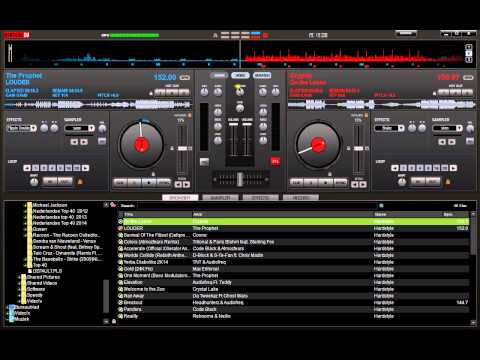
Task: Trigger hot cue 1 on right deck
Action: (444, 92)
